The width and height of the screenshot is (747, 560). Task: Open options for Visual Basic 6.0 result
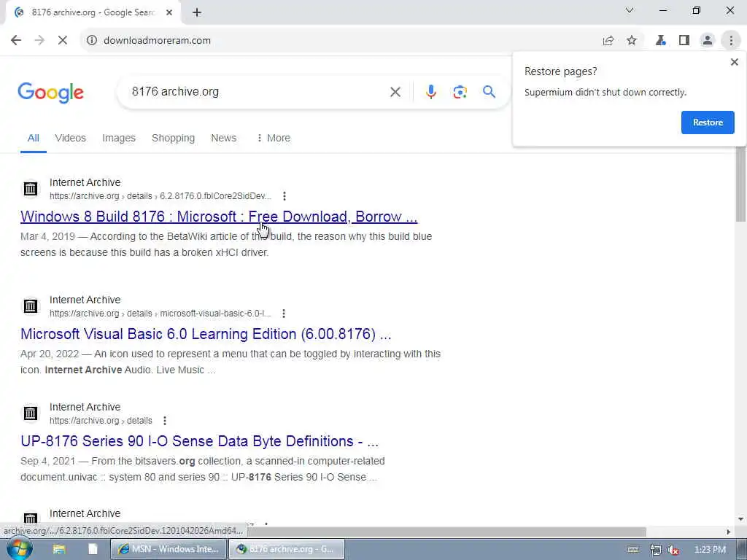click(x=284, y=314)
